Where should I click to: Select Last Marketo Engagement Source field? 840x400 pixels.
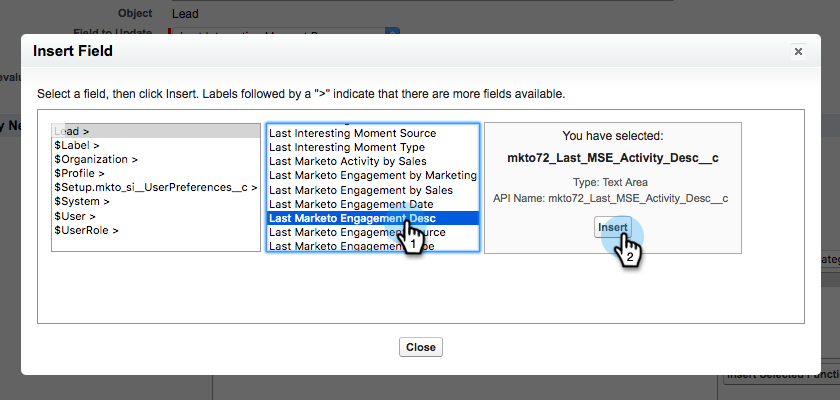(x=373, y=232)
